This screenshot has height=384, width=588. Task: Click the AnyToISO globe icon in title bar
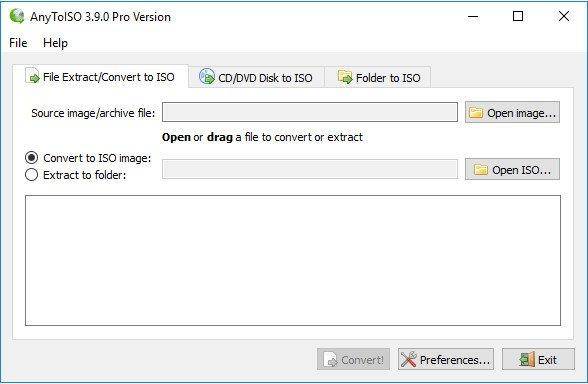(17, 16)
